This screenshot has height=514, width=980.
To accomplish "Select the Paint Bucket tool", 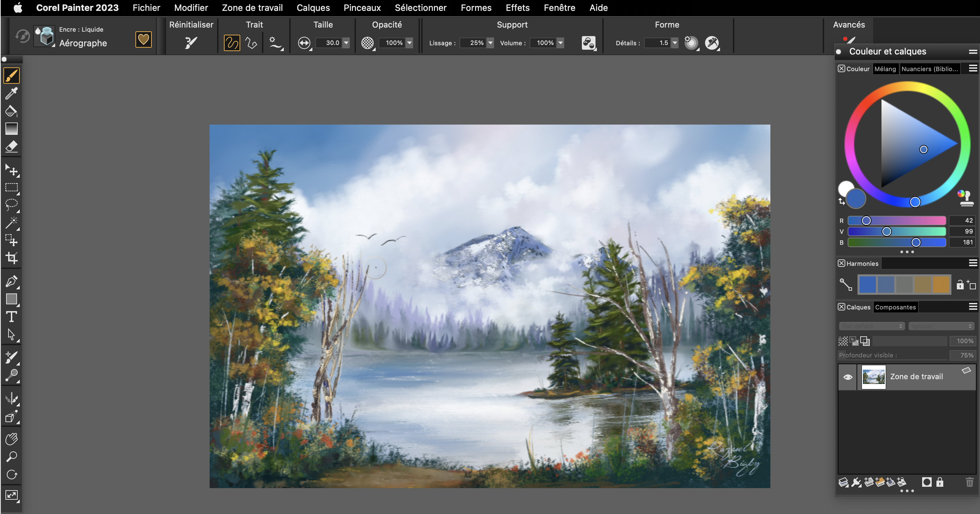I will point(12,111).
